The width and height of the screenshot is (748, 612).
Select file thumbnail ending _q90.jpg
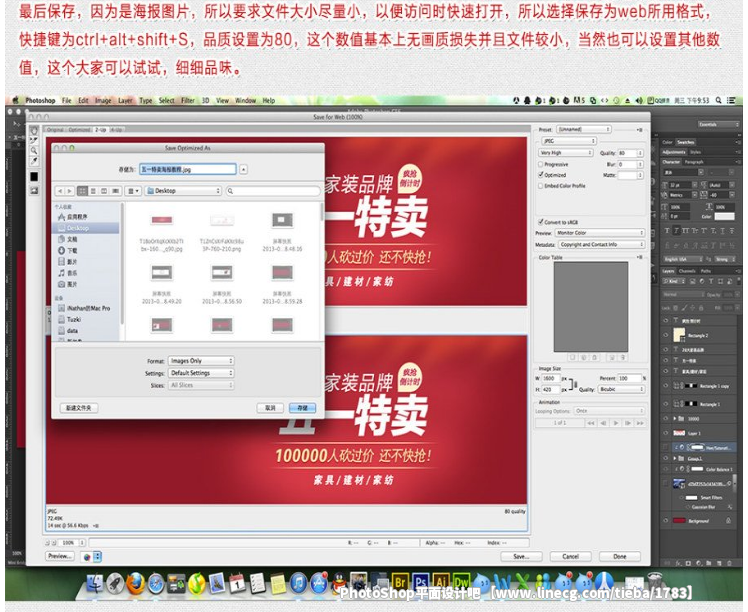point(162,220)
